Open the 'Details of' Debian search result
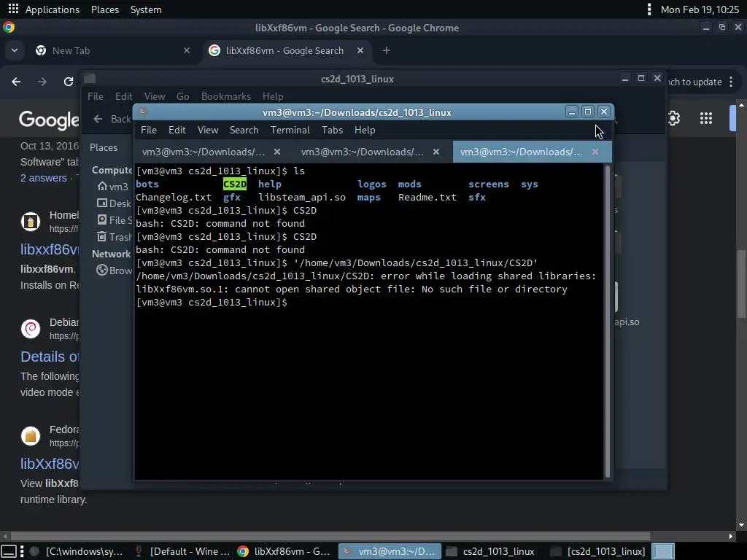 point(50,357)
